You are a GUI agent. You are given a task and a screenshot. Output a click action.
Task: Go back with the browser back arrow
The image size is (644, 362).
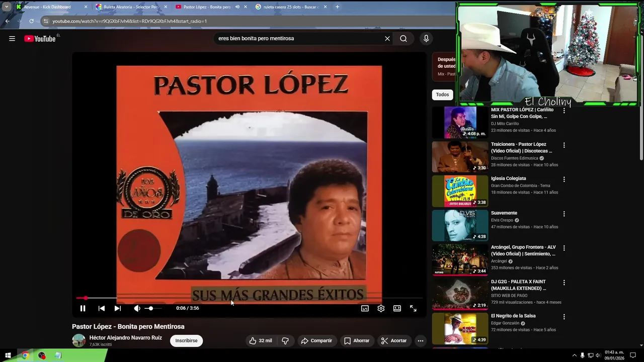[8, 21]
